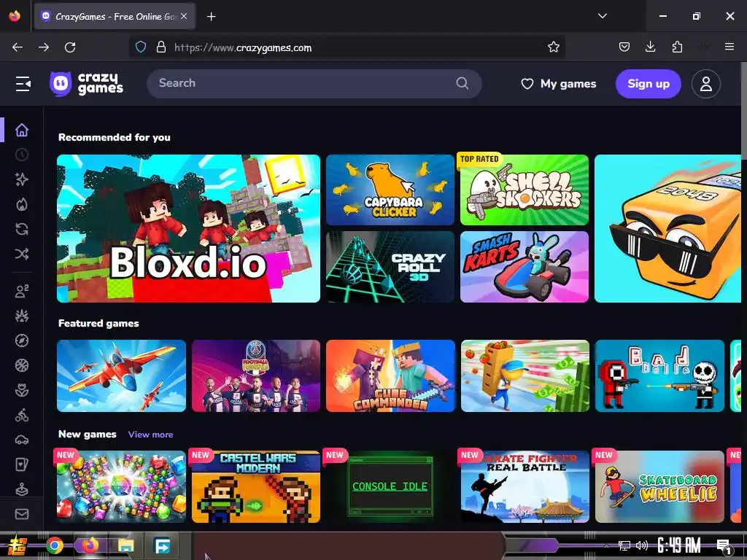Click the Firefox Pocket save icon
Viewport: 747px width, 560px height.
coord(624,47)
